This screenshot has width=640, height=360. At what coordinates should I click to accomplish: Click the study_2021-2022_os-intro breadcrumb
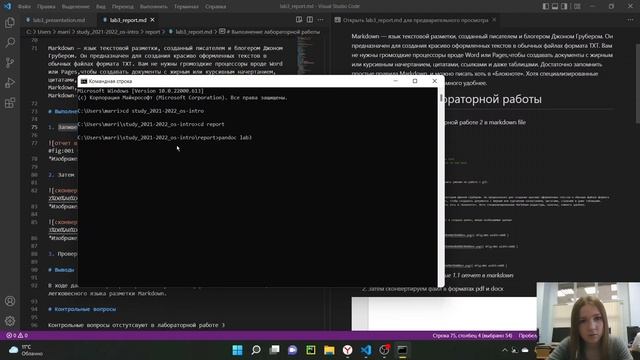click(107, 32)
